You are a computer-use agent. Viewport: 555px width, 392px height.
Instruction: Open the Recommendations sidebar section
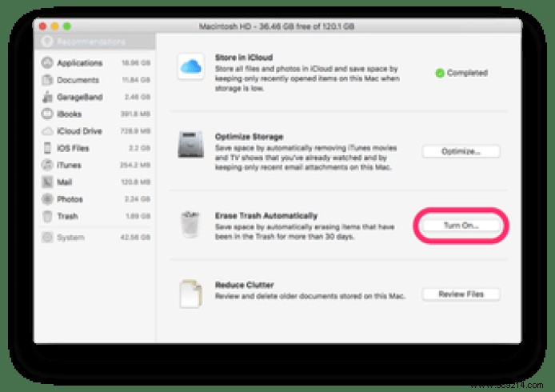point(95,42)
